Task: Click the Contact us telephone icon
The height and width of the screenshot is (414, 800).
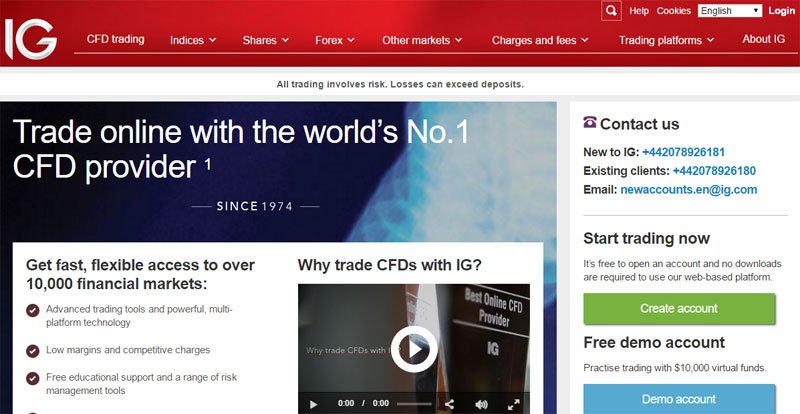Action: point(590,123)
